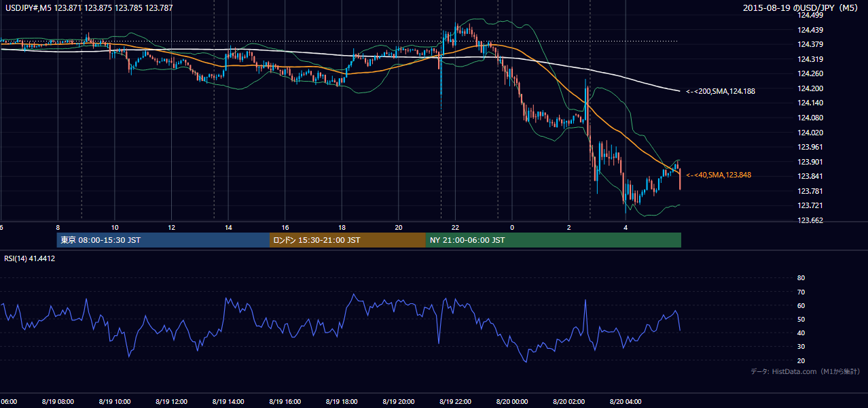Click hour label 12 on the price chart axis
The width and height of the screenshot is (868, 408).
coord(172,227)
